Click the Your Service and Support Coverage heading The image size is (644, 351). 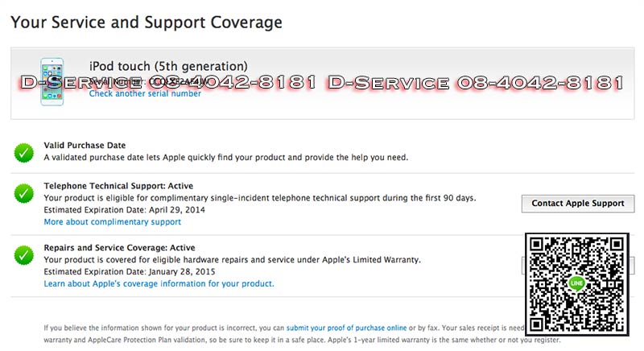pos(147,23)
